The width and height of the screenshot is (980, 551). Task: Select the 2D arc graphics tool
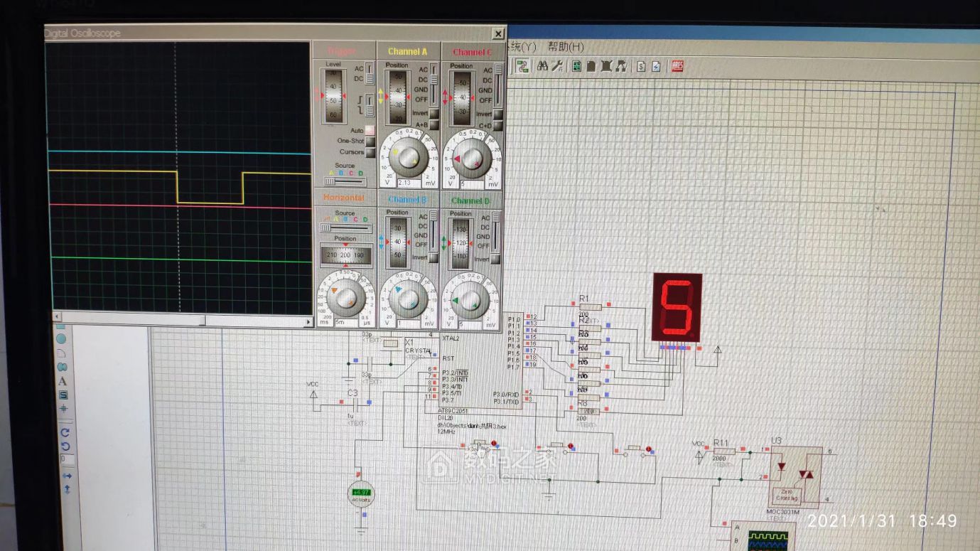point(62,353)
